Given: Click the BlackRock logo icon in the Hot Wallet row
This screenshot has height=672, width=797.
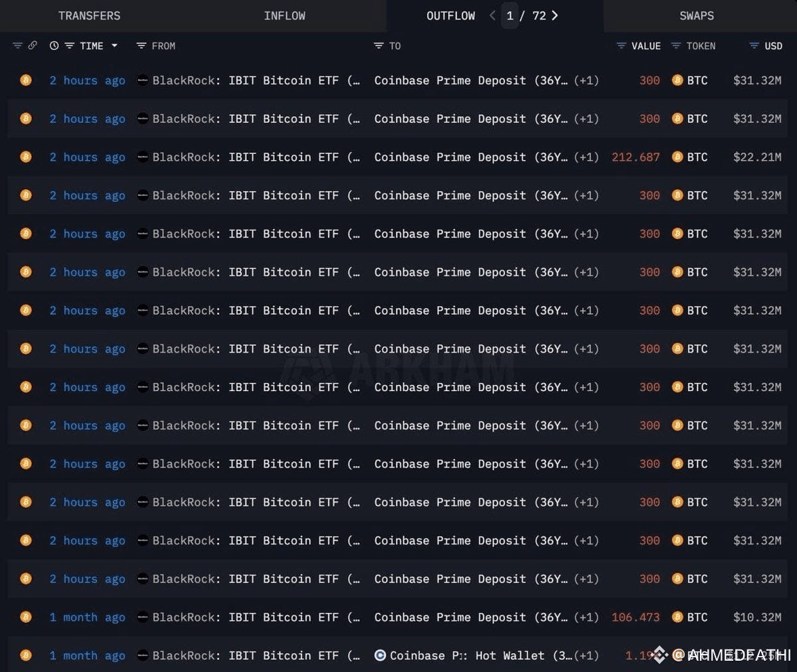Looking at the screenshot, I should [x=142, y=656].
